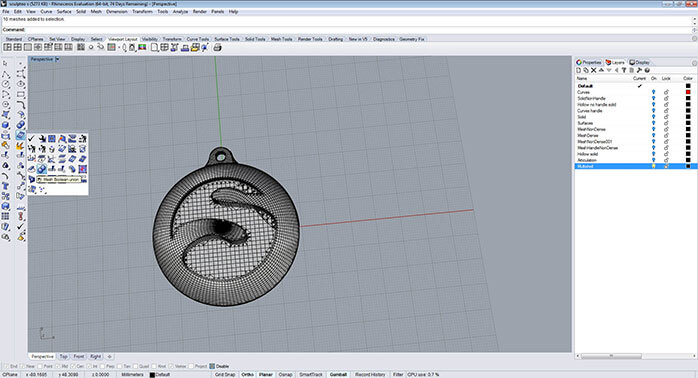Click the color display icon in toolbar
This screenshot has width=698, height=378.
coord(142,47)
